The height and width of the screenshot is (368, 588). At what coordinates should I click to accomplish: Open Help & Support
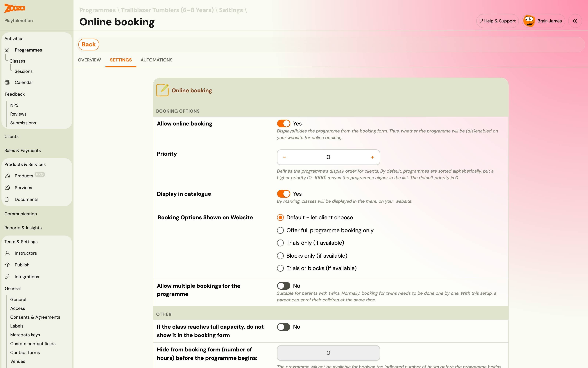pos(497,21)
